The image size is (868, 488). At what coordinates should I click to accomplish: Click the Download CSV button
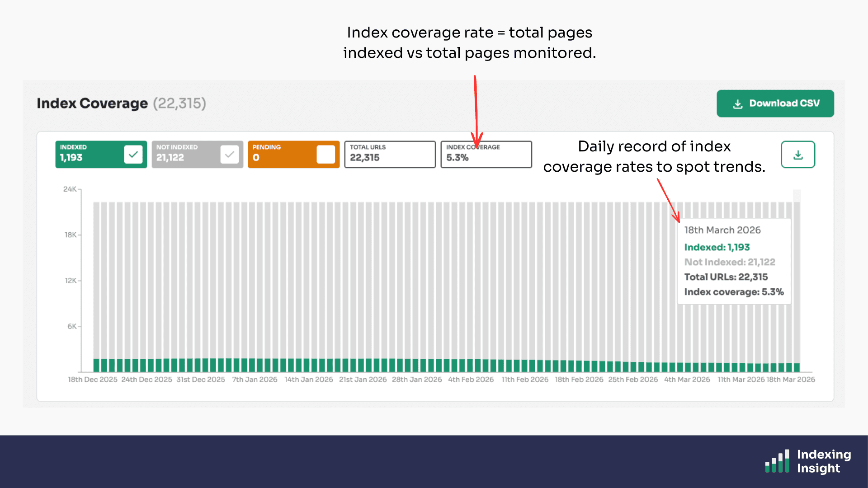pyautogui.click(x=775, y=103)
